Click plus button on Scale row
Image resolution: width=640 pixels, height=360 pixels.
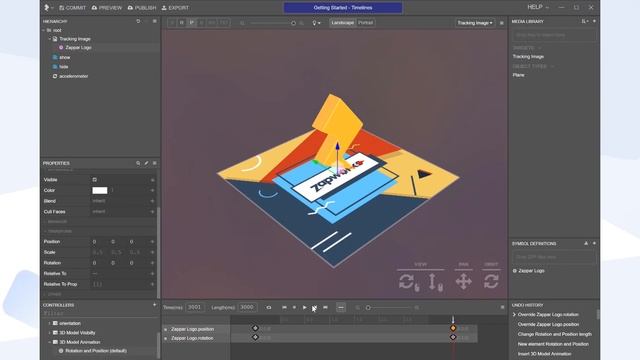click(152, 253)
